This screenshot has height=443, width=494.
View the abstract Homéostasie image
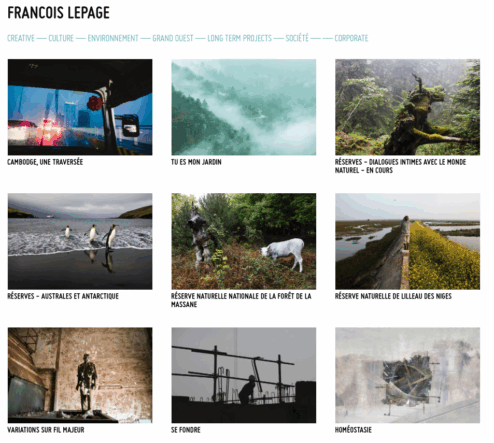pos(408,375)
